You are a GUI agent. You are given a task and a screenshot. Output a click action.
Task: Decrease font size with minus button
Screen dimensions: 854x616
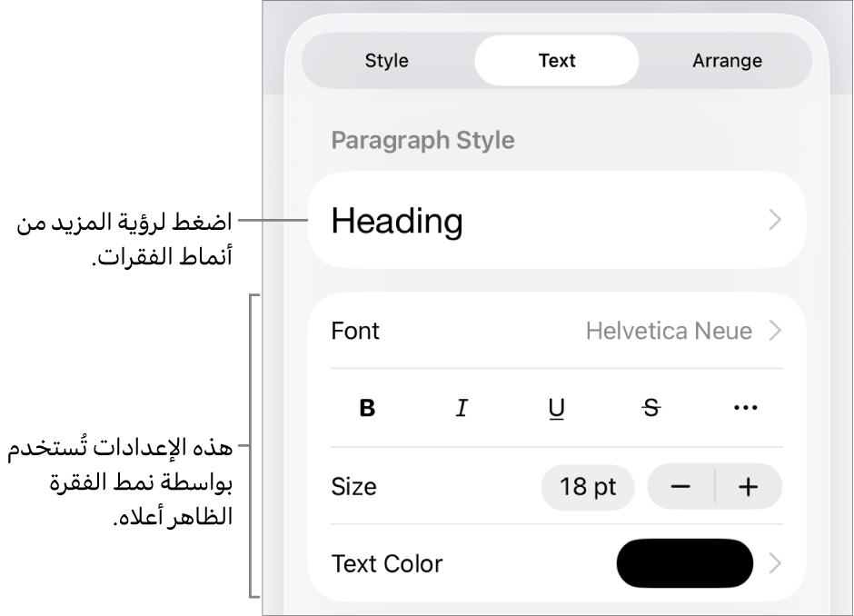680,487
